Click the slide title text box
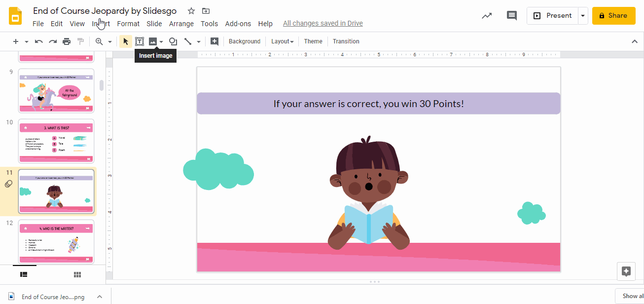This screenshot has width=644, height=304. pyautogui.click(x=379, y=104)
